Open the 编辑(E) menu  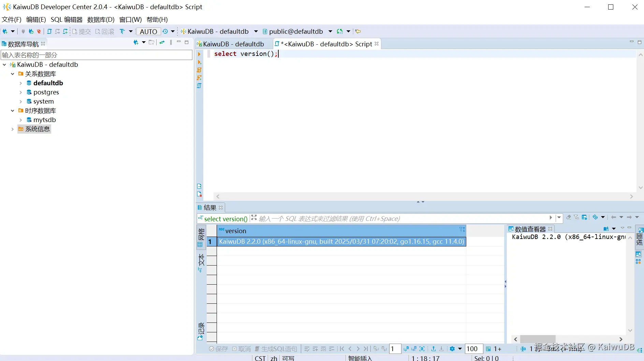coord(36,19)
